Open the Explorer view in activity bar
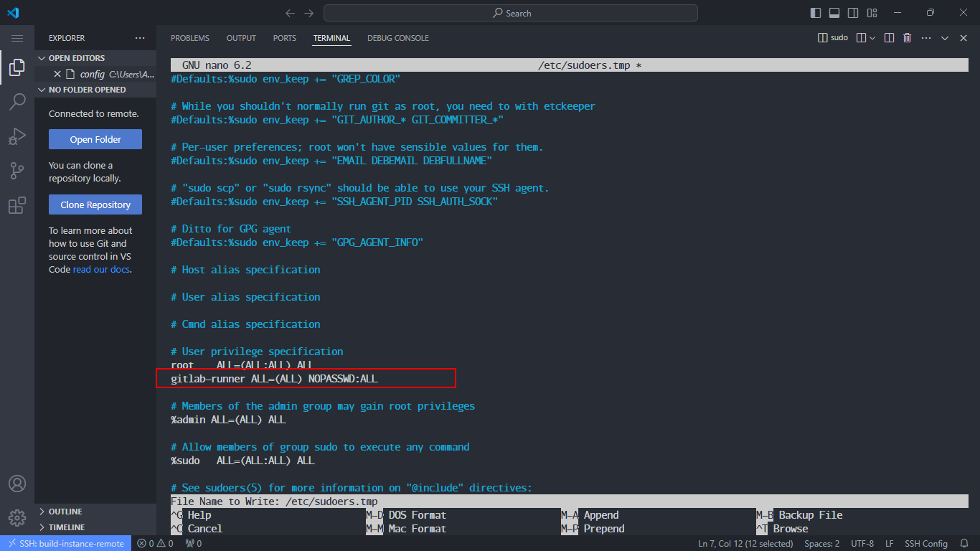 (17, 68)
